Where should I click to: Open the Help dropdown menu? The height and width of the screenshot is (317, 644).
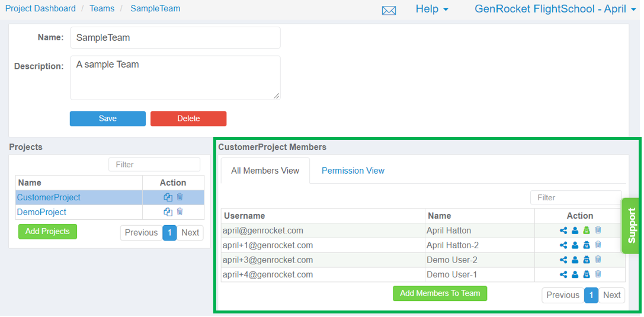pyautogui.click(x=432, y=9)
